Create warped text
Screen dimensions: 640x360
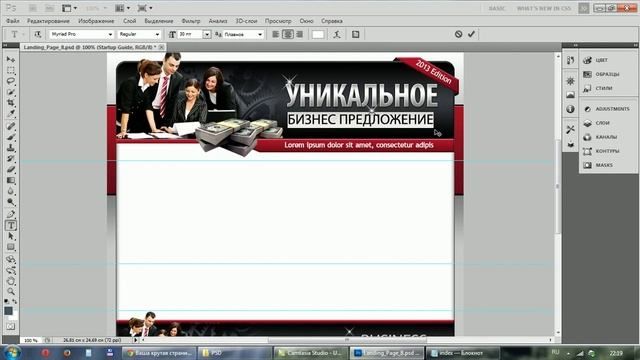coord(337,34)
